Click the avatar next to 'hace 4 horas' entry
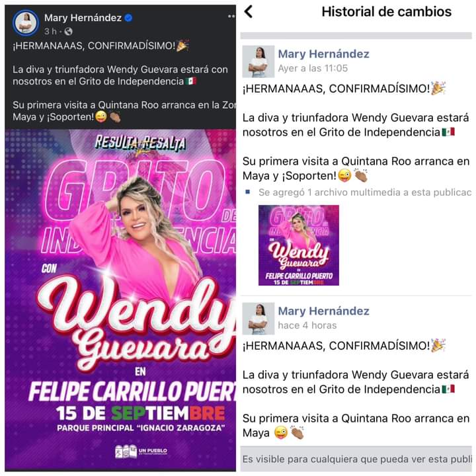 click(258, 319)
